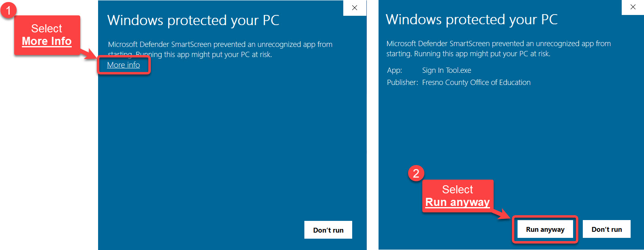Screen dimensions: 644x250
Task: Close the right SmartScreen dialog
Action: click(633, 7)
